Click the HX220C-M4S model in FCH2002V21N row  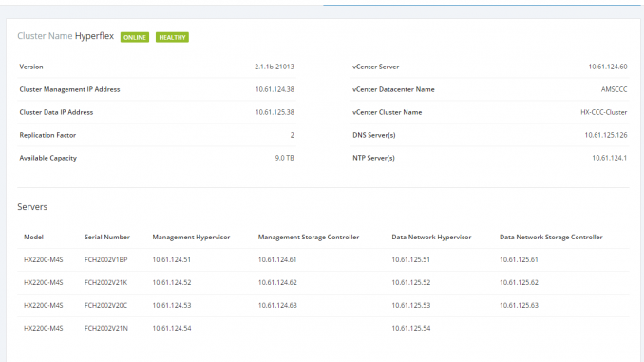point(44,329)
